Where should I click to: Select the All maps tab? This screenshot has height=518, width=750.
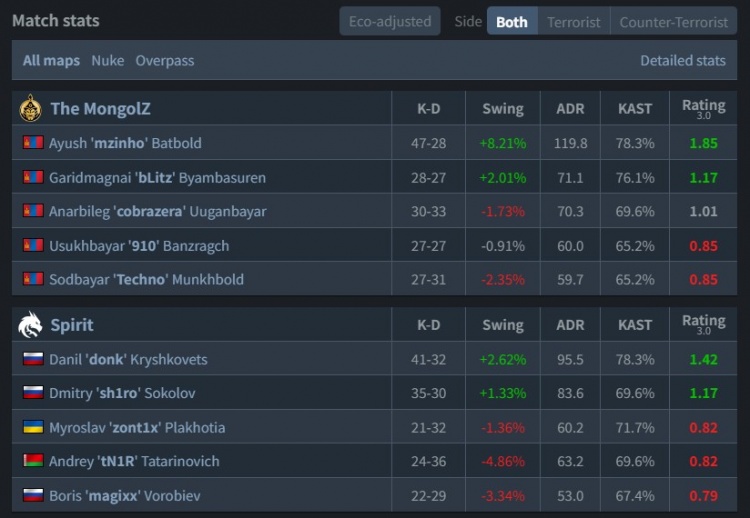(x=52, y=60)
